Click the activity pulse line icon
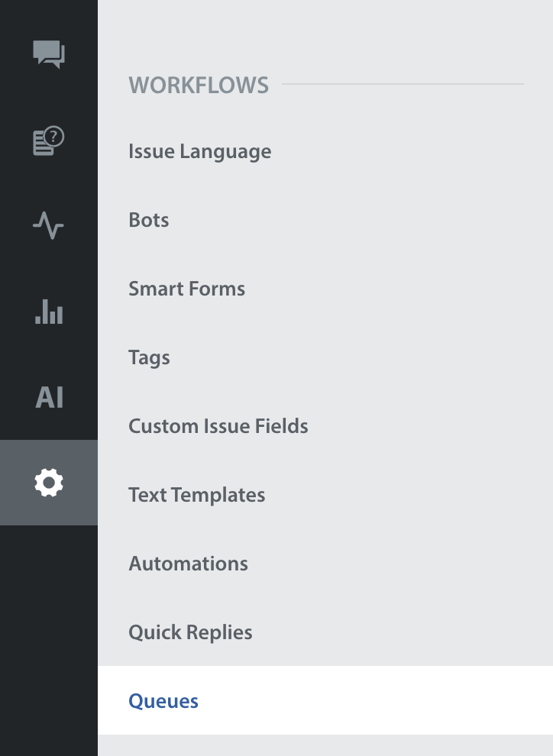This screenshot has width=553, height=756. [x=49, y=226]
